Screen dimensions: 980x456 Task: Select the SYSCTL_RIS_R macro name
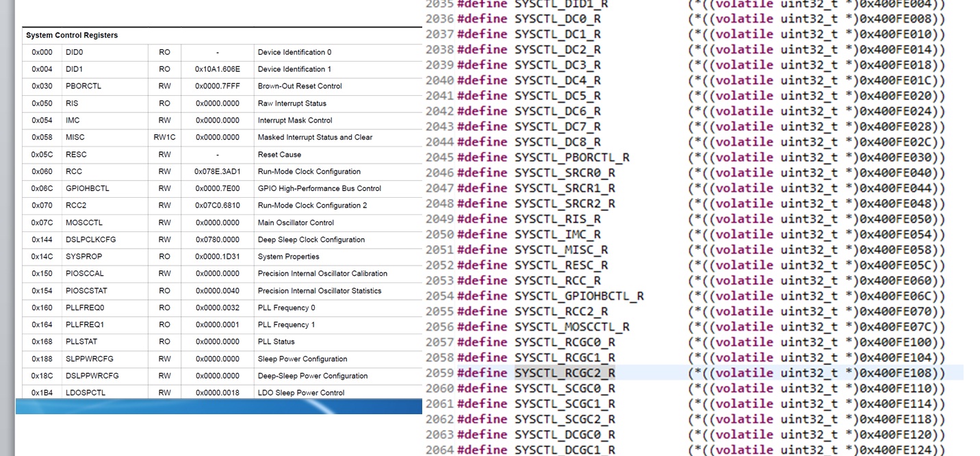pyautogui.click(x=558, y=219)
